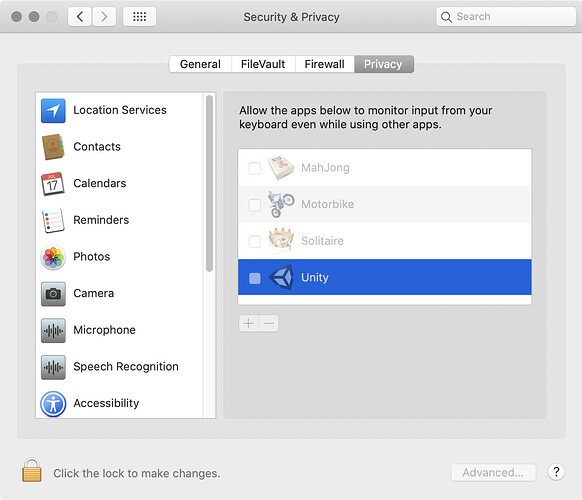Screen dimensions: 582x500
Task: Show all preferences grid button
Action: pos(140,17)
